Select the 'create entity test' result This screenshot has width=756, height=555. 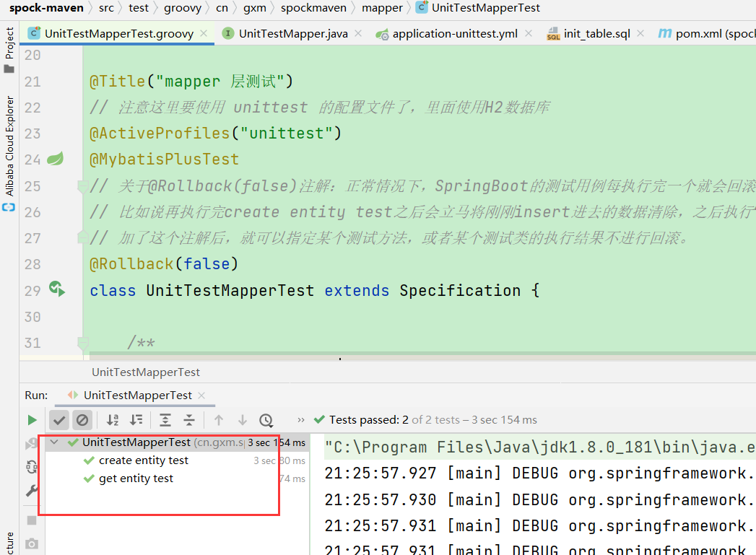pyautogui.click(x=144, y=460)
